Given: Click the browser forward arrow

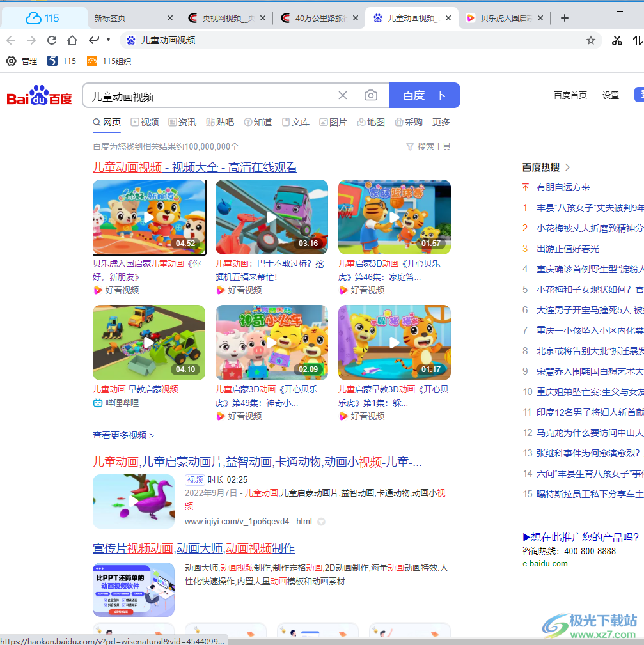Looking at the screenshot, I should [x=31, y=40].
